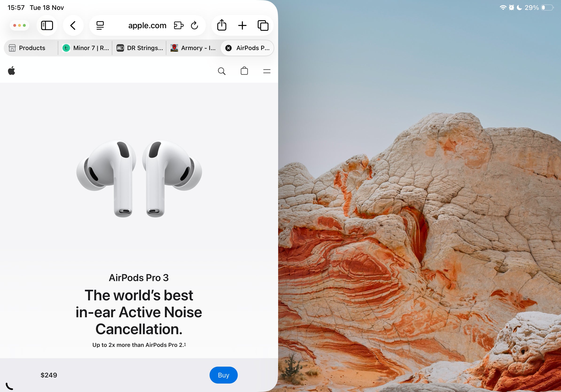Screen dimensions: 561x392
Task: Click the address bar showing apple.com
Action: click(x=147, y=25)
